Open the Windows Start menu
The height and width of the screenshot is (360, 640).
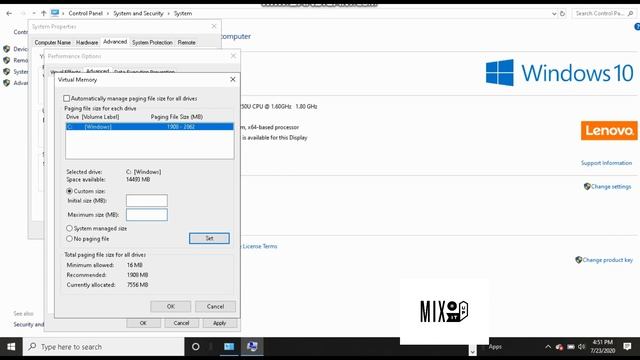click(11, 347)
